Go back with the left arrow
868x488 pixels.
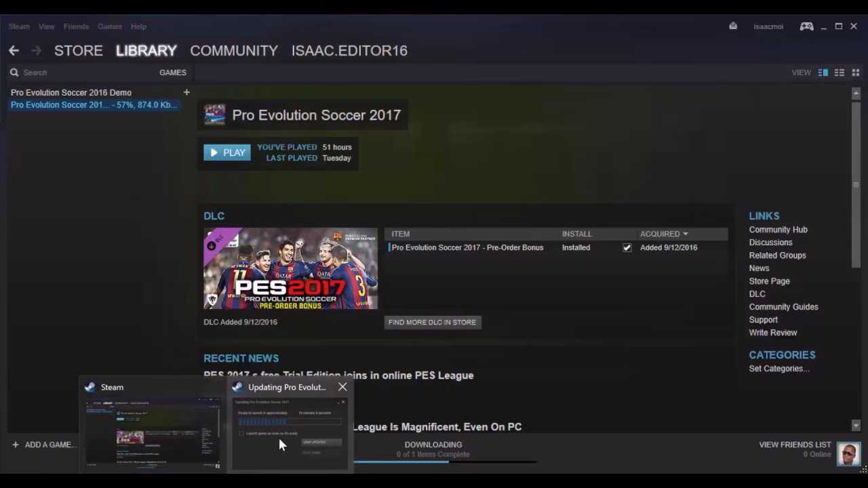tap(14, 51)
